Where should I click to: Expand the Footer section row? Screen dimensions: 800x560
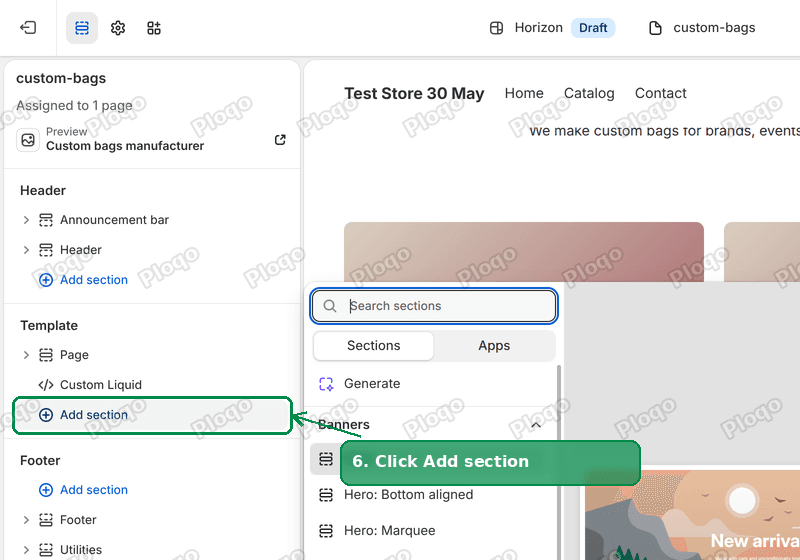(26, 520)
